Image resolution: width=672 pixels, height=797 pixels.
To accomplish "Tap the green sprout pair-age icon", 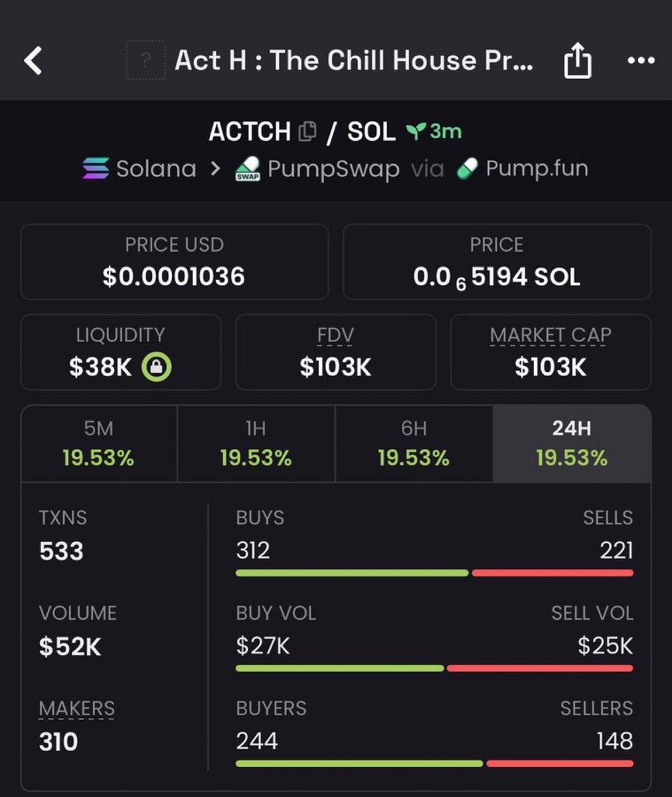I will tap(416, 132).
